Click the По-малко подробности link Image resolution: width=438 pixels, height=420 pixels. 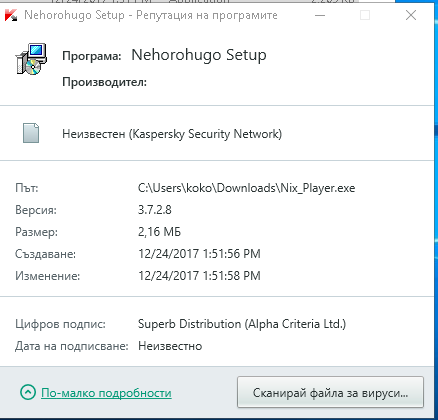point(106,393)
